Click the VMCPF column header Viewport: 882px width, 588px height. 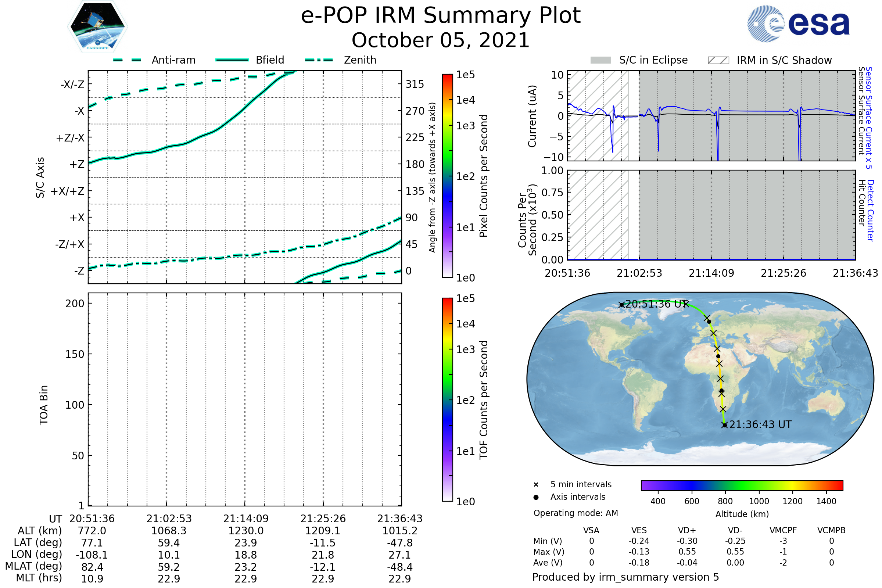click(783, 530)
